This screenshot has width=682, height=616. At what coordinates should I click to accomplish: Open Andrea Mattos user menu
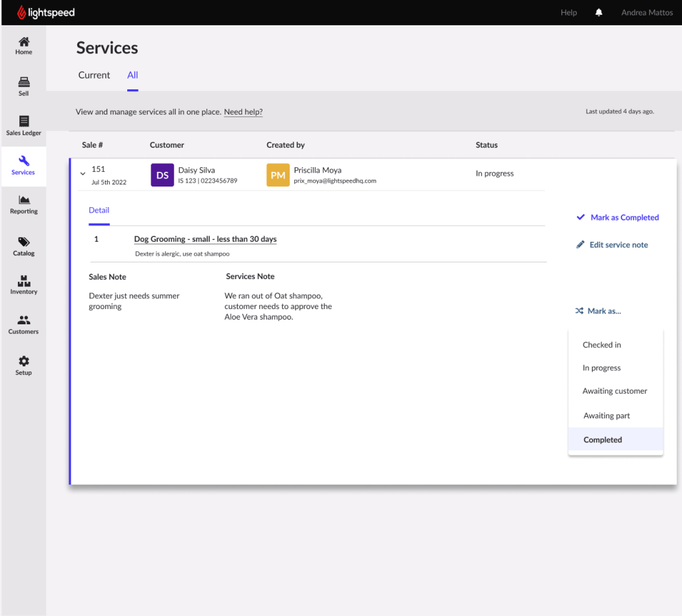point(647,13)
